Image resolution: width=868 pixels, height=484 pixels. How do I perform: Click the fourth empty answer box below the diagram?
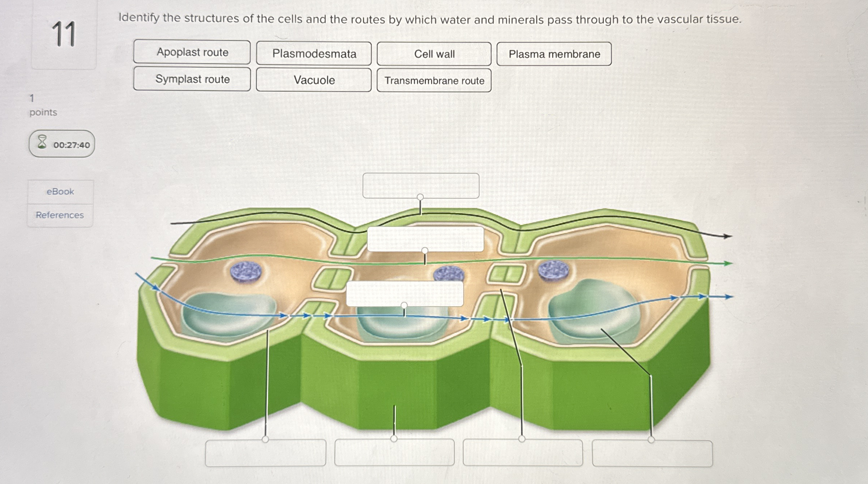652,454
